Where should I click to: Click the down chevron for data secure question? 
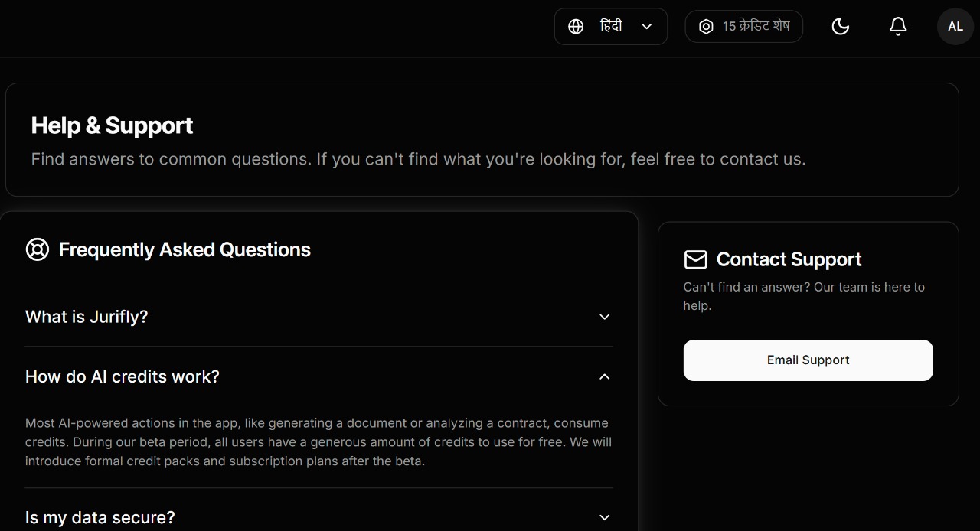[x=604, y=517]
